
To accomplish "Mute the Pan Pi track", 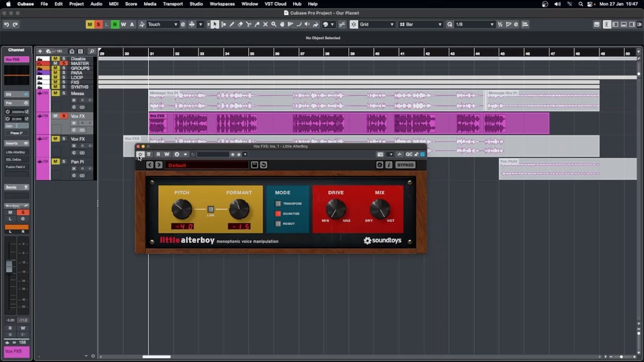I will pyautogui.click(x=55, y=161).
